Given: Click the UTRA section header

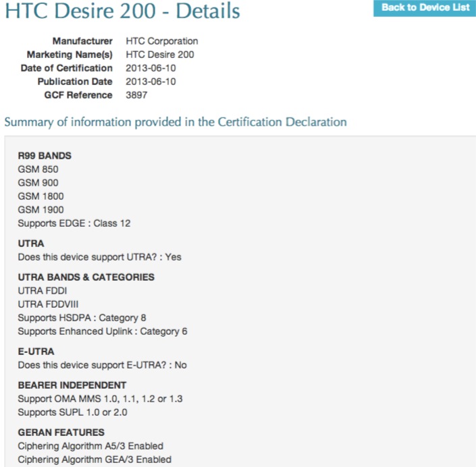Looking at the screenshot, I should tap(31, 244).
